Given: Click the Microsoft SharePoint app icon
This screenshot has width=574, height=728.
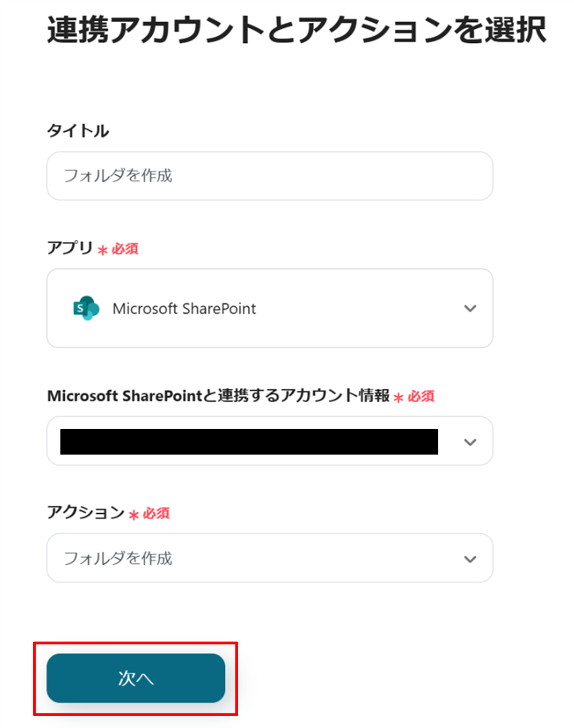Looking at the screenshot, I should click(x=86, y=308).
